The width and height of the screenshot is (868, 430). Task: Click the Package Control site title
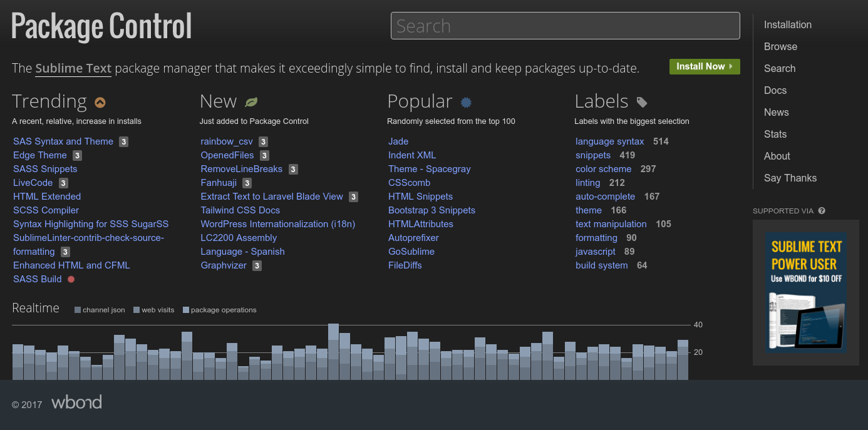click(101, 26)
